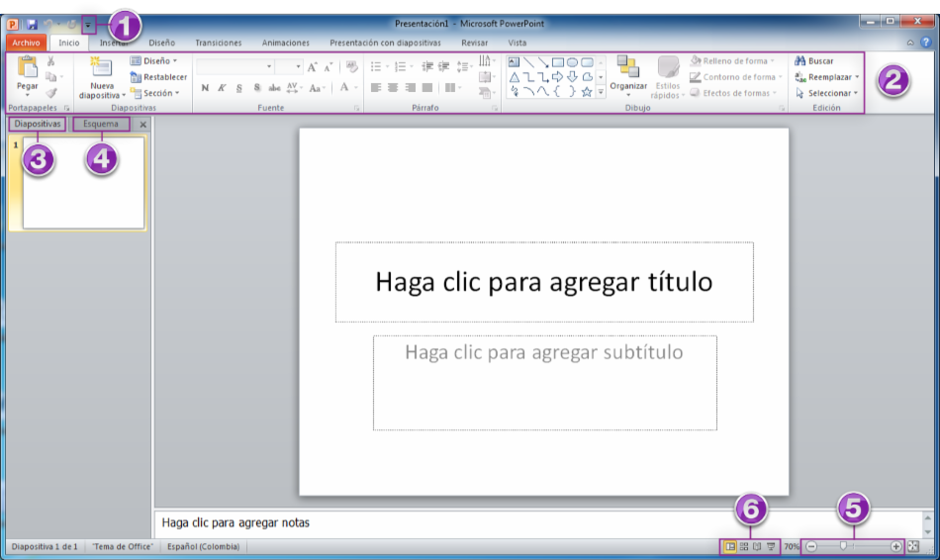
Task: Click font color A button
Action: 344,88
